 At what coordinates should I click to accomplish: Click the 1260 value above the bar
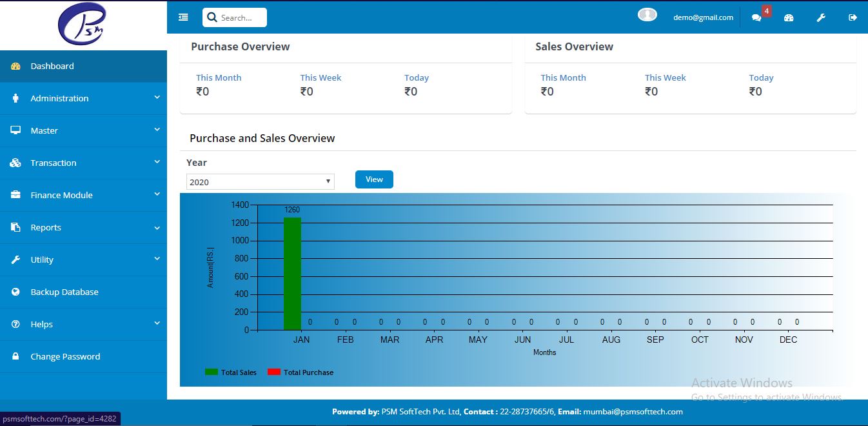coord(292,210)
